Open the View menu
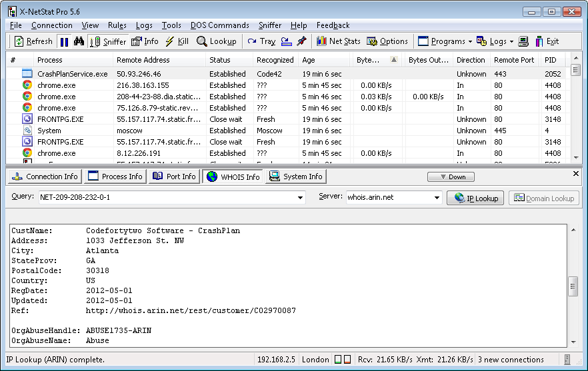This screenshot has height=371, width=588. pyautogui.click(x=90, y=25)
